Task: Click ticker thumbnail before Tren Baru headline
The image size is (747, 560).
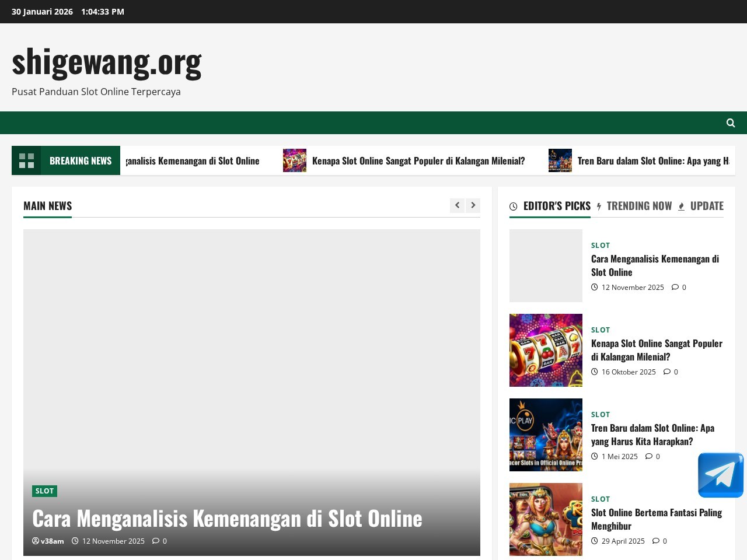Action: [560, 160]
